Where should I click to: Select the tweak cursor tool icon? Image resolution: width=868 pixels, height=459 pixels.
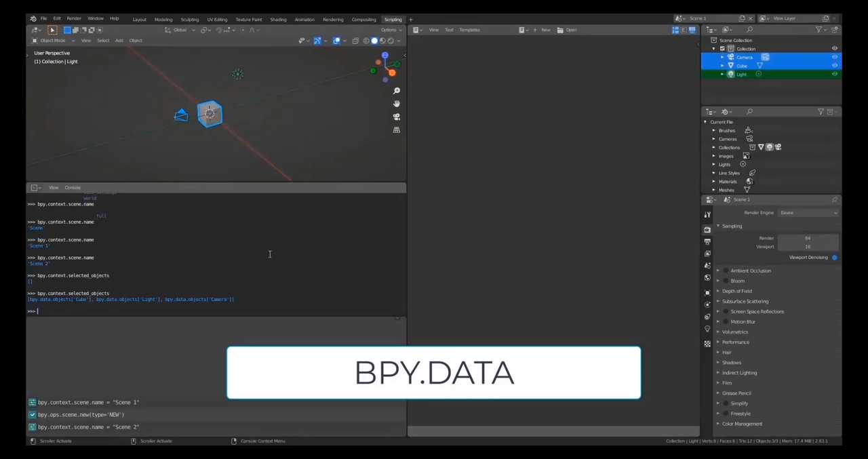tap(52, 30)
